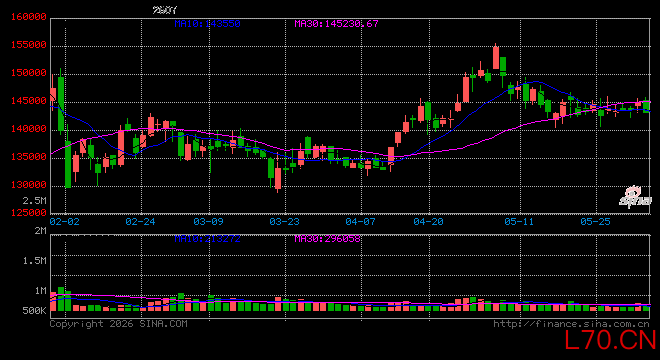
Task: Click the 02-24 date label
Action: coord(140,221)
